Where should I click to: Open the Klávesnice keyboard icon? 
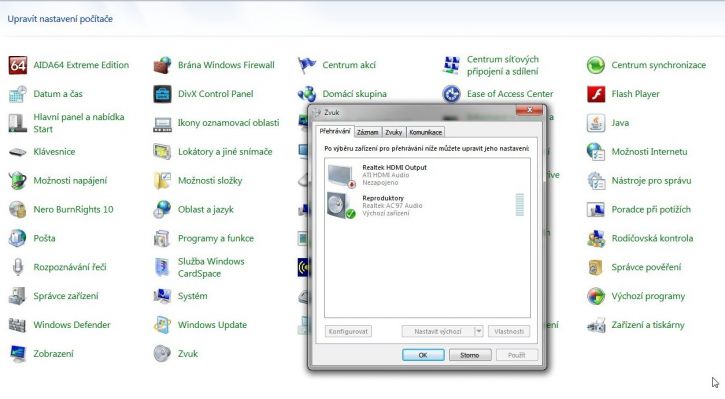pos(18,152)
